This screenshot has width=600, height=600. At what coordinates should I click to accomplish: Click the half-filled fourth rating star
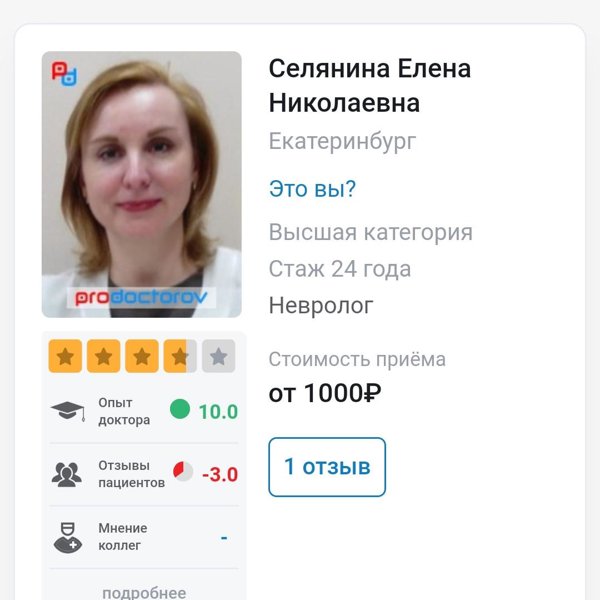coord(180,356)
